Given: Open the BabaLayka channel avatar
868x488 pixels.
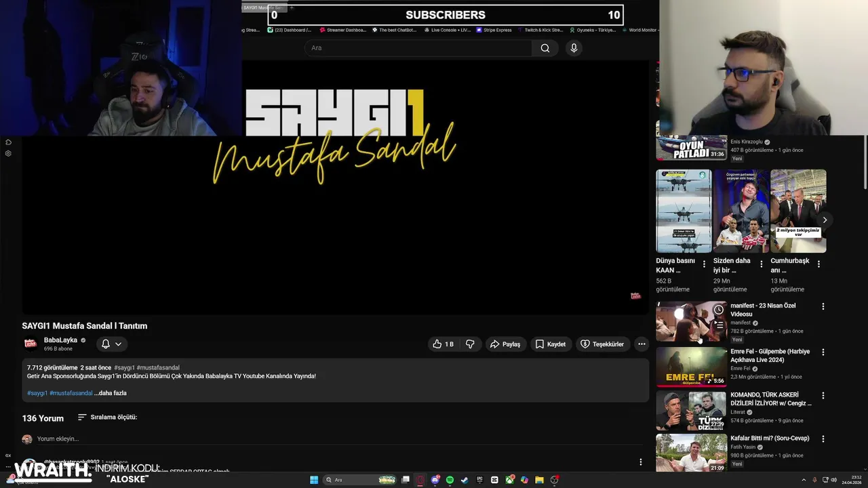Looking at the screenshot, I should [31, 344].
